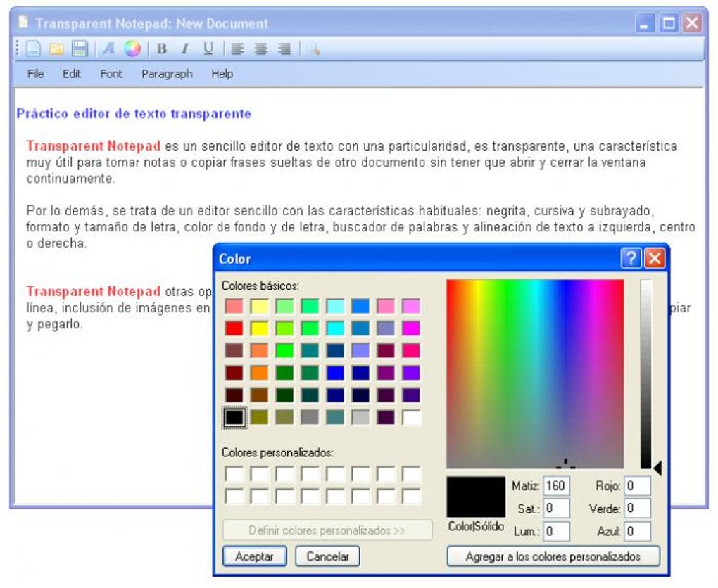The height and width of the screenshot is (588, 718).
Task: Toggle underline formatting
Action: 208,49
